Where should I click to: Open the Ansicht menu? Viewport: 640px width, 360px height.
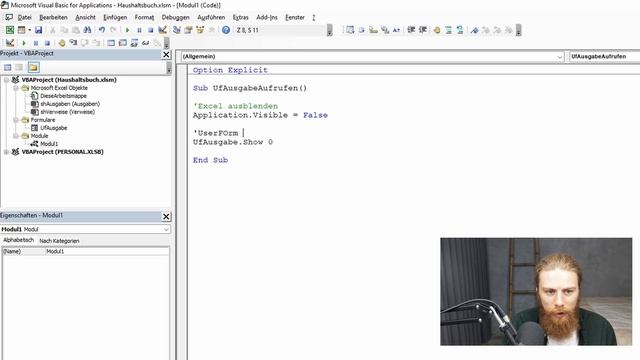(85, 17)
